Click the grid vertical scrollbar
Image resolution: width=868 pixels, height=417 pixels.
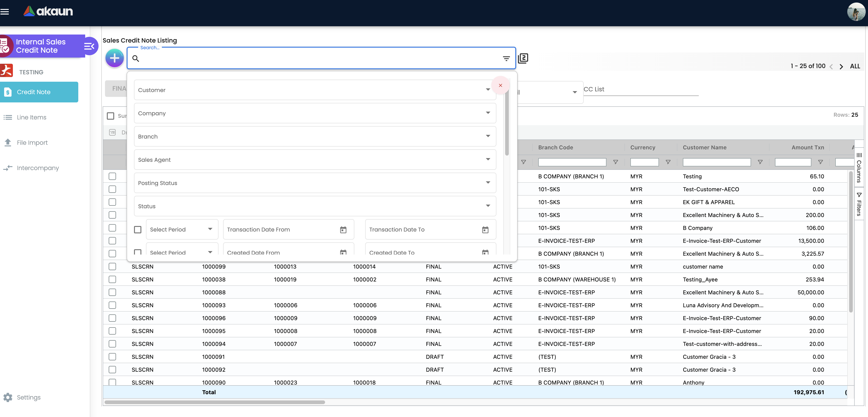[851, 242]
